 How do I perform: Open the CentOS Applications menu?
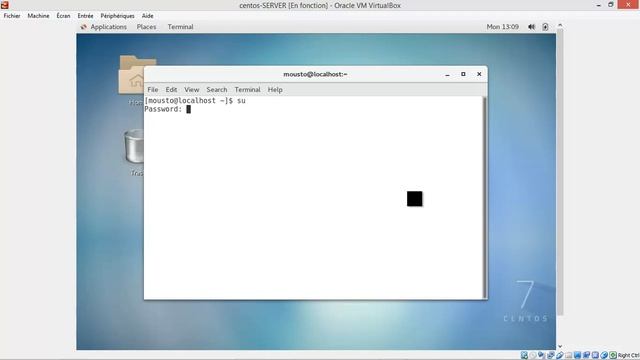pyautogui.click(x=108, y=27)
